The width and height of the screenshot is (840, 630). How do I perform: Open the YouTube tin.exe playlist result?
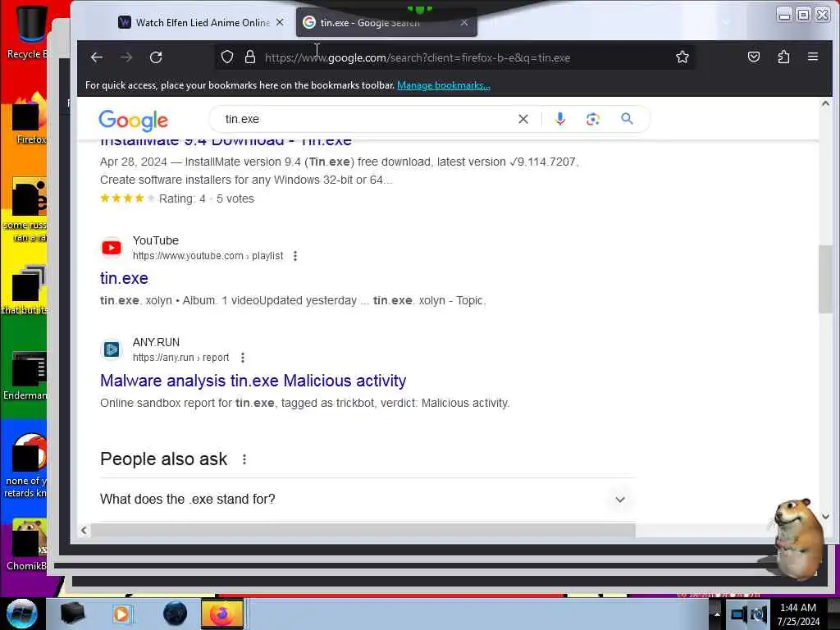pos(124,279)
